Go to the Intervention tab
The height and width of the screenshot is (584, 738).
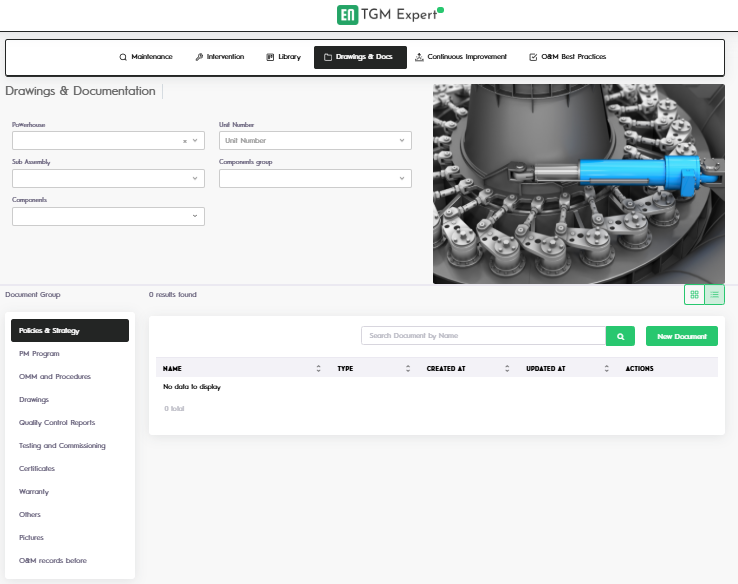click(x=219, y=57)
